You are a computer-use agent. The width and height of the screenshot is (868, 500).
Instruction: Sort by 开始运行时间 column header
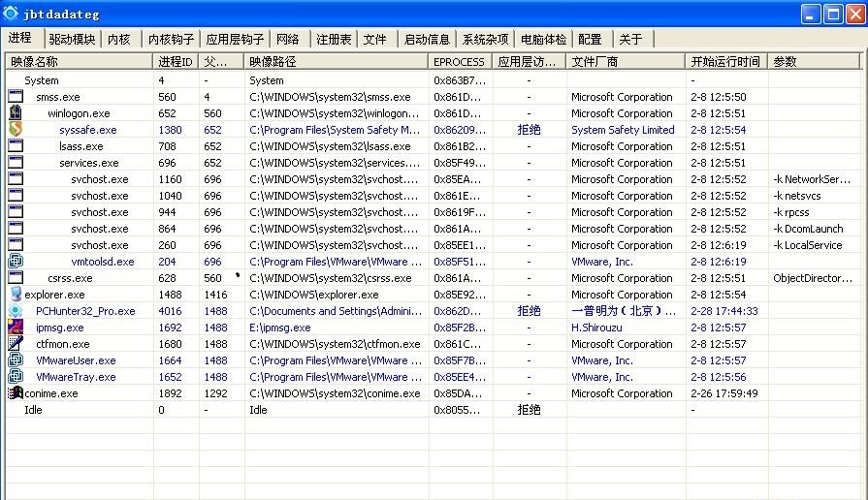(x=724, y=61)
